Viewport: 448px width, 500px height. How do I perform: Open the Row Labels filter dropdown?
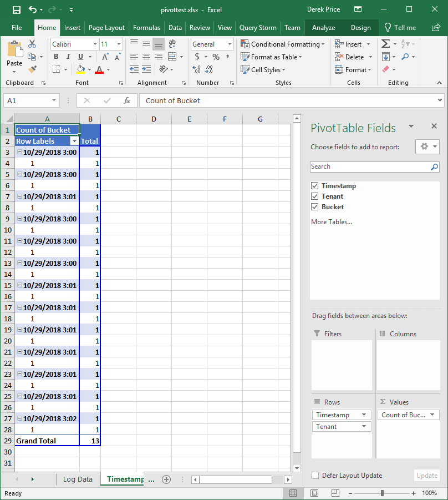pyautogui.click(x=75, y=141)
